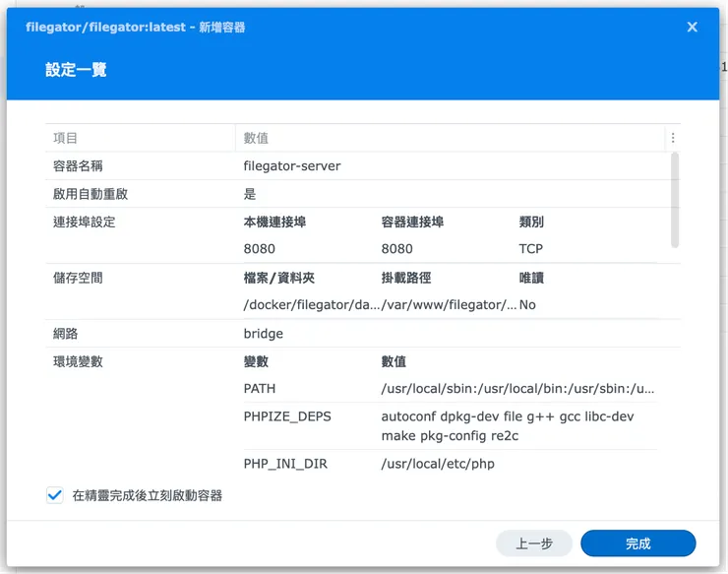Click the 連接埠設定 row label
Viewport: 728px width, 574px height.
[x=84, y=222]
